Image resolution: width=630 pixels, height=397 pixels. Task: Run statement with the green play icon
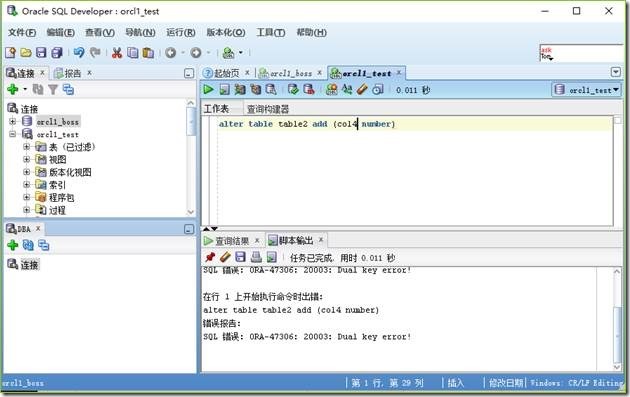[x=208, y=89]
